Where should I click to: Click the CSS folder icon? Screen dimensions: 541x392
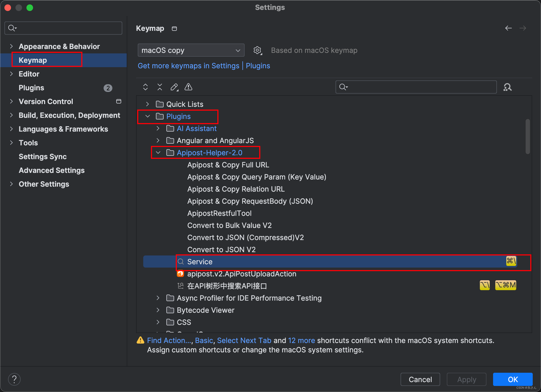[x=170, y=322]
